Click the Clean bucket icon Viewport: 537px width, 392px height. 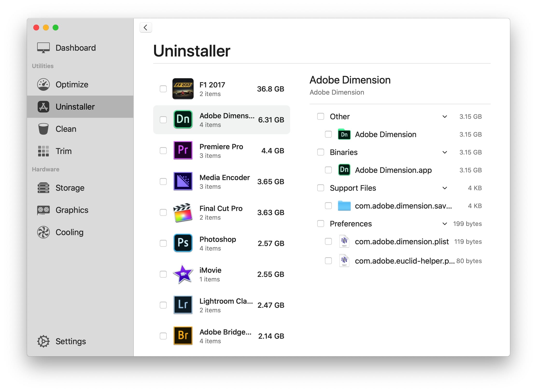click(43, 129)
